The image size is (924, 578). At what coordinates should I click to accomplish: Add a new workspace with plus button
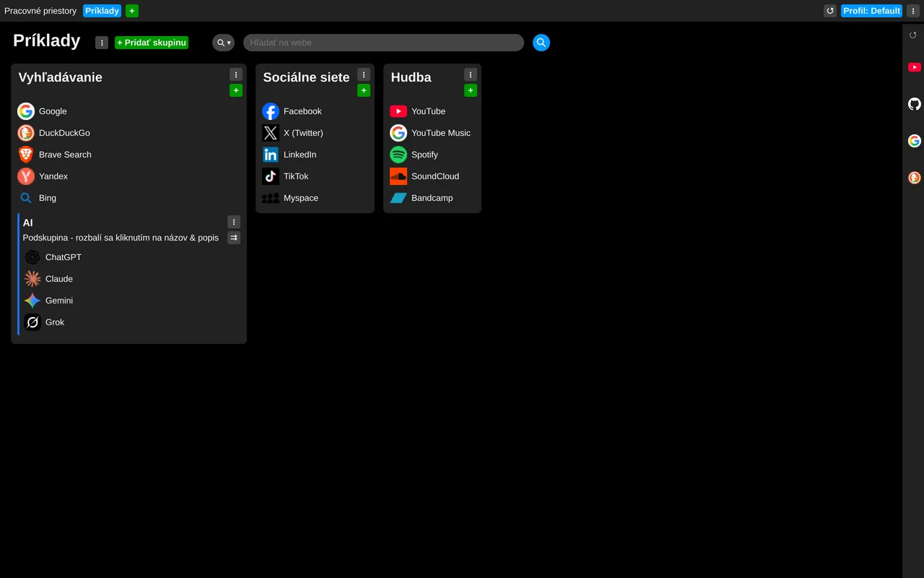click(x=132, y=11)
